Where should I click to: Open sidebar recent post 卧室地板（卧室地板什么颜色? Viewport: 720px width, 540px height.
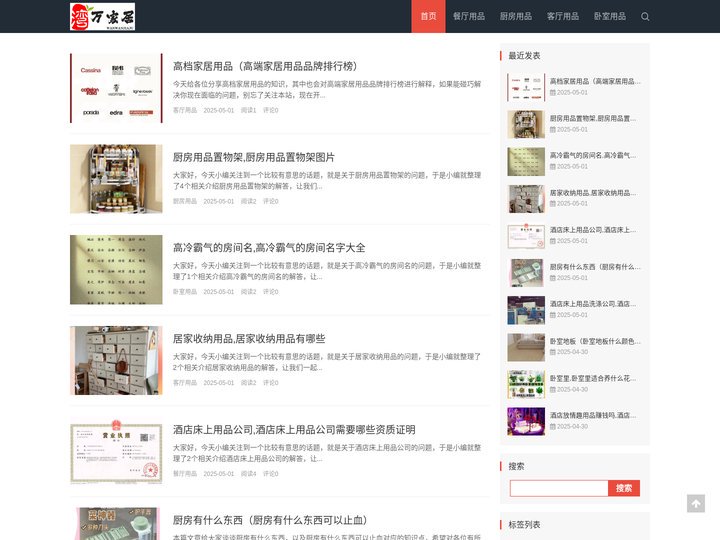[x=595, y=341]
